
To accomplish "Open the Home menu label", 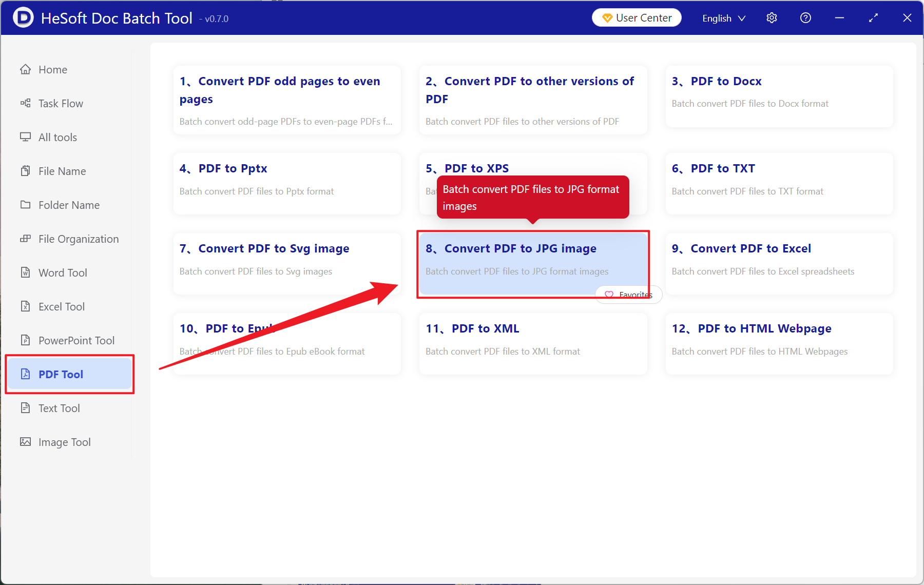I will pos(53,69).
